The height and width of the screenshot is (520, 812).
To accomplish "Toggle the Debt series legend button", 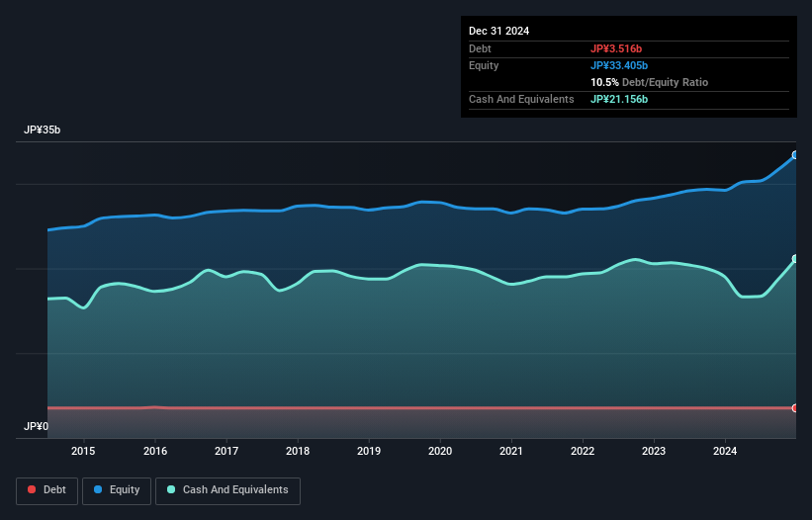I will pos(47,490).
